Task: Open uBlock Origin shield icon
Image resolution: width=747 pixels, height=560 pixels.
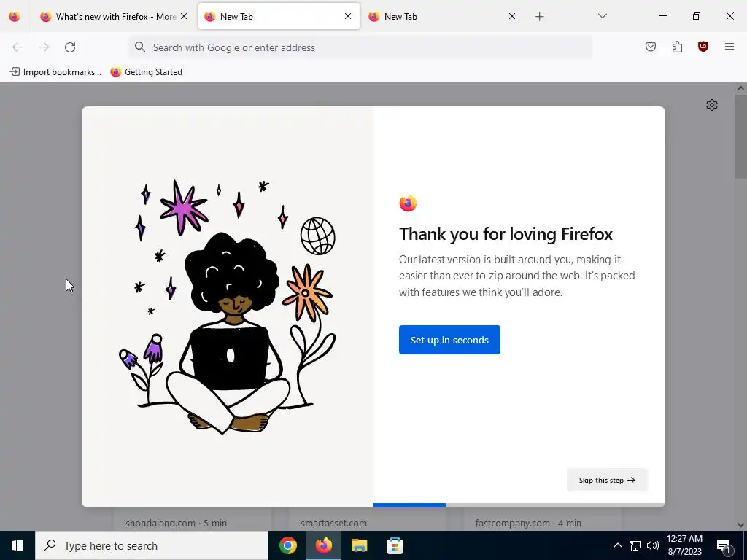Action: tap(703, 47)
